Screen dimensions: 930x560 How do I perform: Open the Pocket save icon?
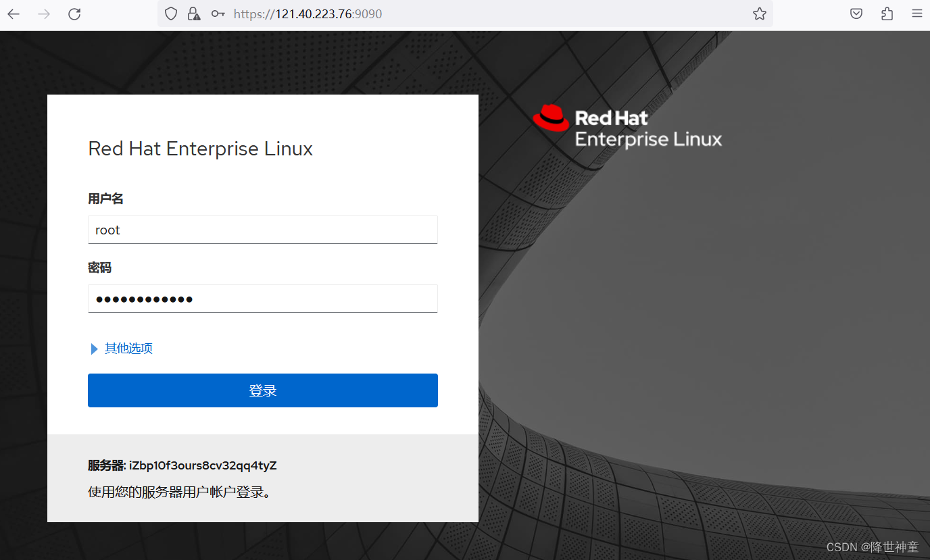point(856,14)
